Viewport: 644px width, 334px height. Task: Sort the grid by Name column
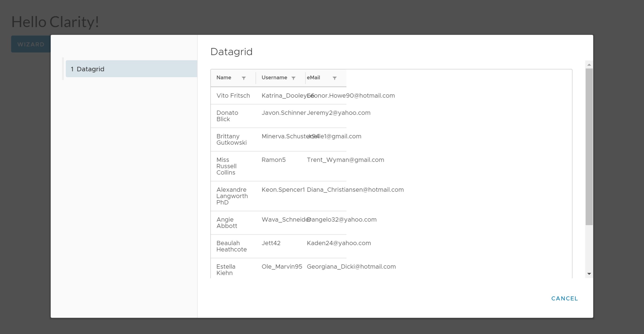223,77
